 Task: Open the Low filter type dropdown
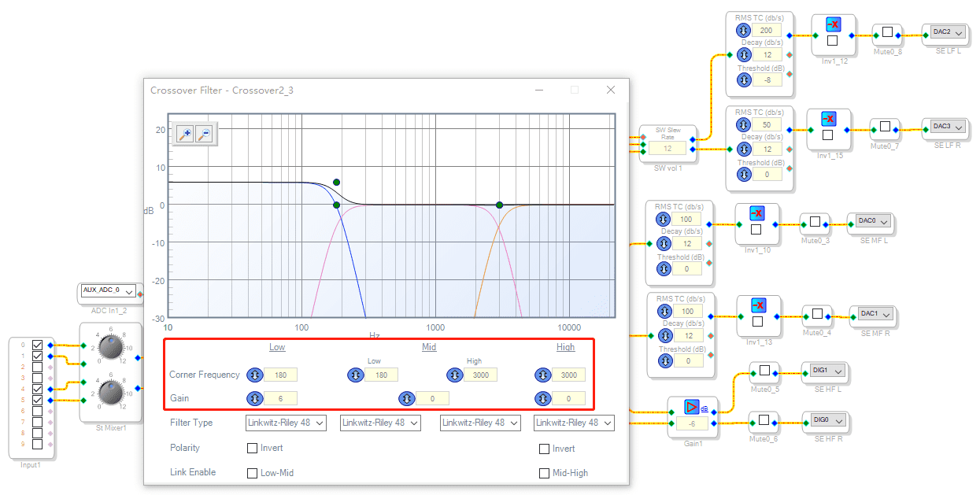(x=286, y=423)
